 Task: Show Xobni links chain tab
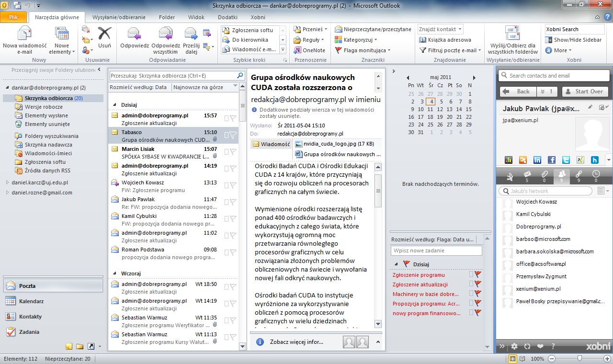579,176
